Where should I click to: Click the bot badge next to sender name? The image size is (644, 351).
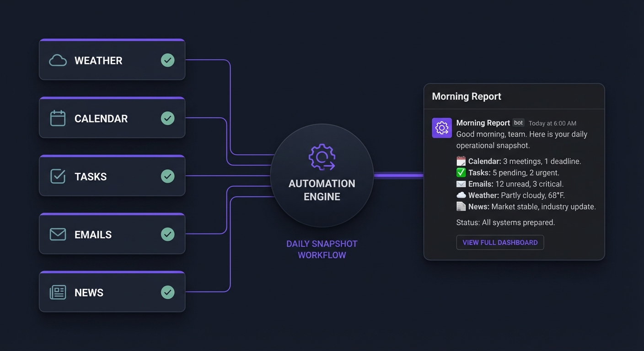click(x=518, y=123)
